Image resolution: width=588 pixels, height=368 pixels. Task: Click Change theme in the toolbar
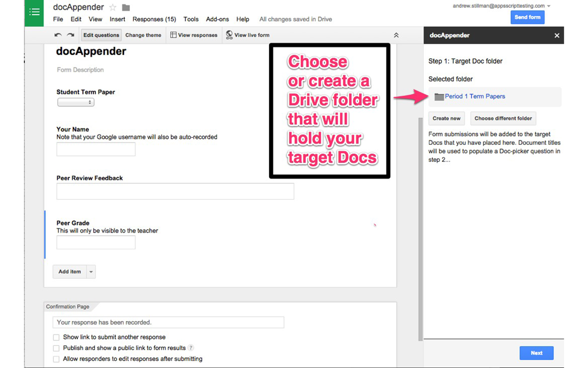143,35
